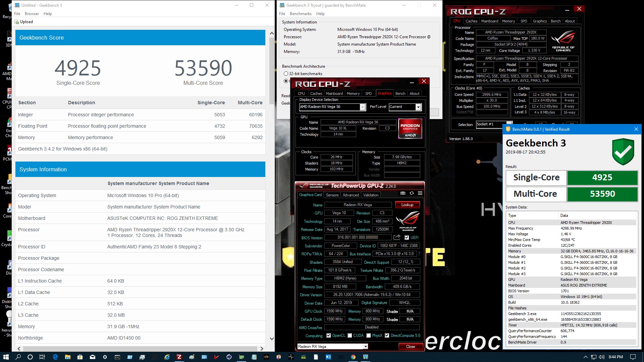Click the BenchMate verified green shield icon
Viewport: 644px width, 362px height.
[623, 152]
